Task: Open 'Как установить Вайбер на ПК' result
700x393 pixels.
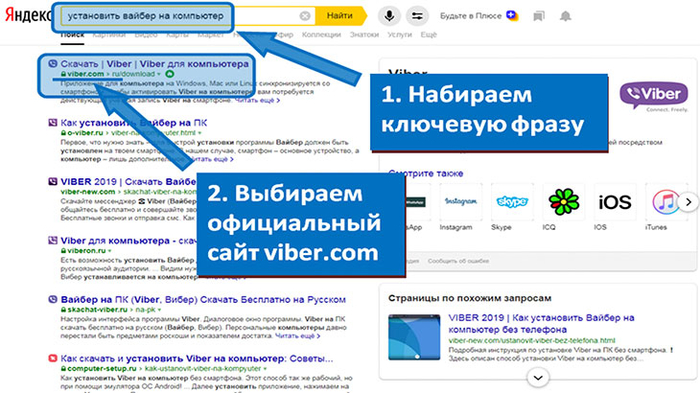Action: pos(133,123)
